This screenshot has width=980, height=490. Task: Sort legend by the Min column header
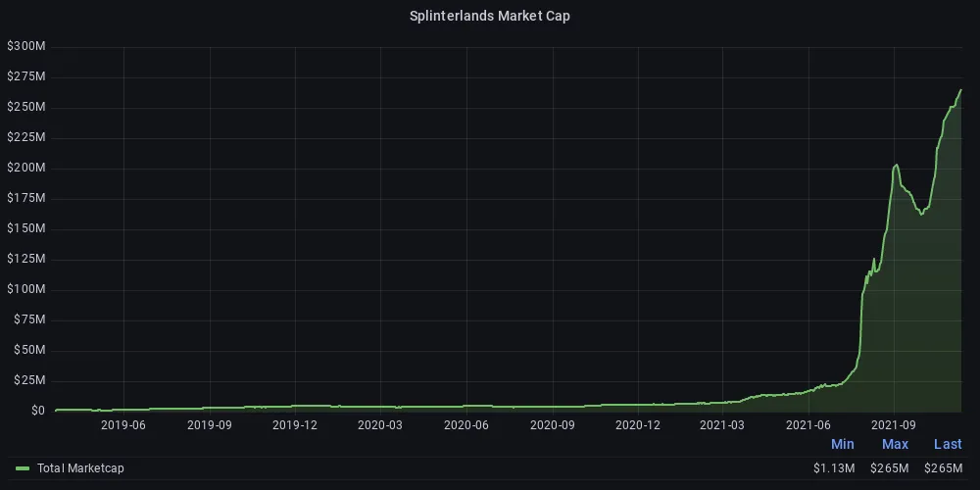pos(843,444)
